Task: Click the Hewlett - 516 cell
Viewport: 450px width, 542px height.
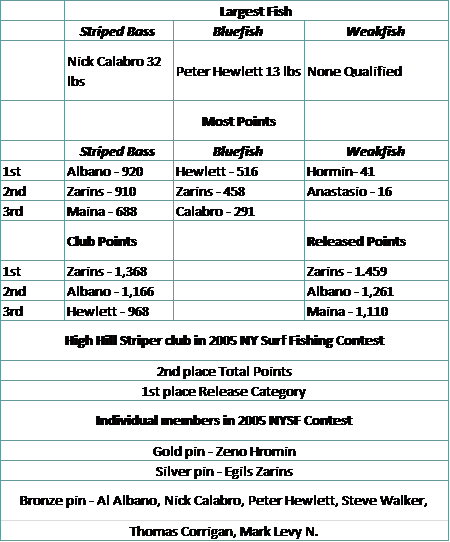Action: point(239,171)
